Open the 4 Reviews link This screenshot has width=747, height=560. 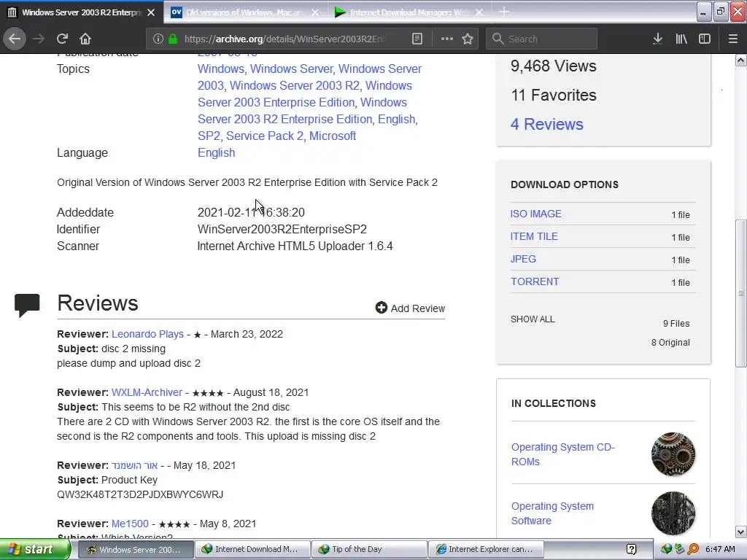click(x=547, y=124)
